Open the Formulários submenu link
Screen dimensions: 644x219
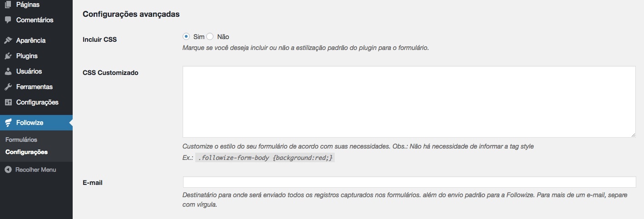[21, 139]
